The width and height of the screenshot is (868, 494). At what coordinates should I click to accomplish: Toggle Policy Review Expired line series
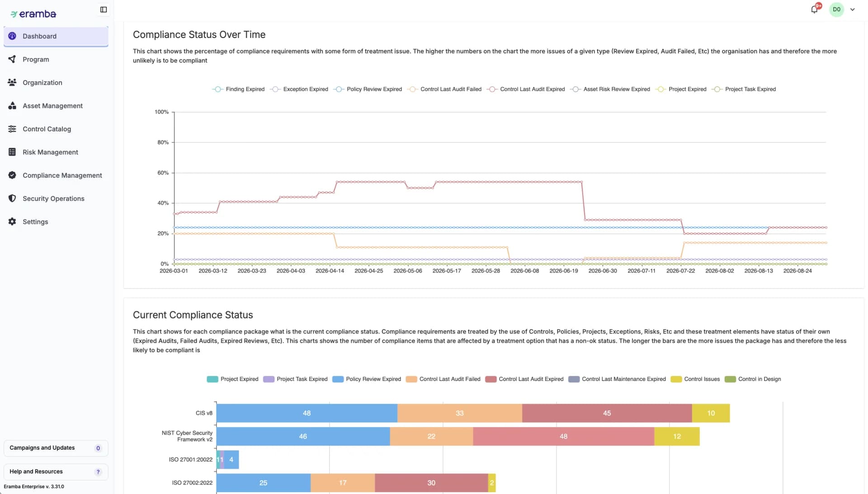coord(367,89)
